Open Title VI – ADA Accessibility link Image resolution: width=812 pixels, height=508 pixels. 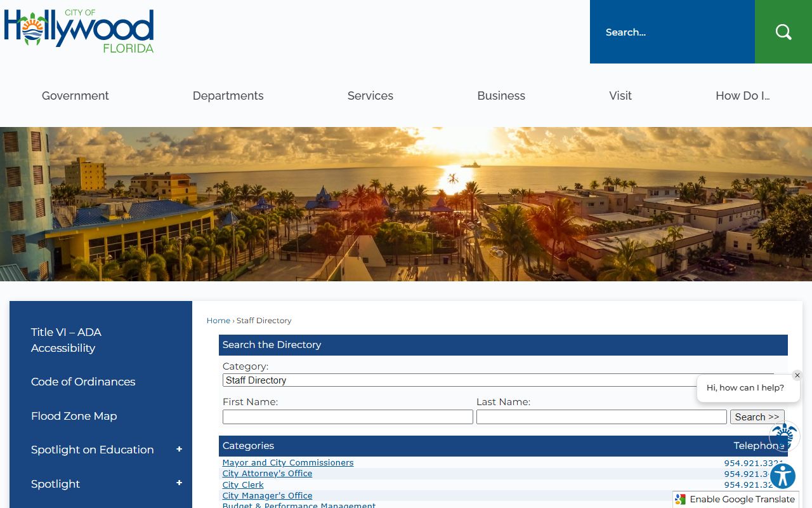point(66,340)
